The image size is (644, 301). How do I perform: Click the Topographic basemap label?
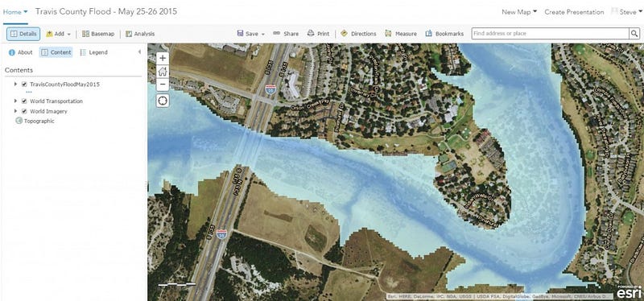[x=39, y=122]
